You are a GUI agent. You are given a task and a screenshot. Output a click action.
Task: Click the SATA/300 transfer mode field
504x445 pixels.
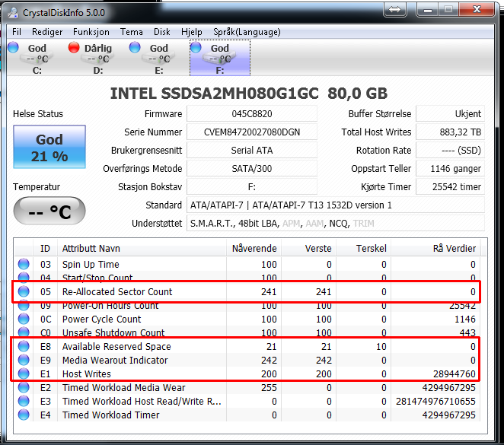pyautogui.click(x=252, y=169)
